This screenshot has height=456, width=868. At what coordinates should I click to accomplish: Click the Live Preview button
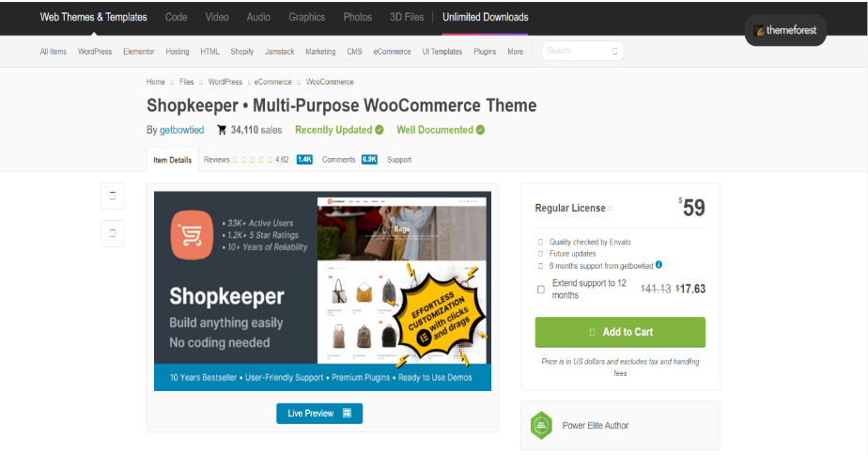point(319,414)
